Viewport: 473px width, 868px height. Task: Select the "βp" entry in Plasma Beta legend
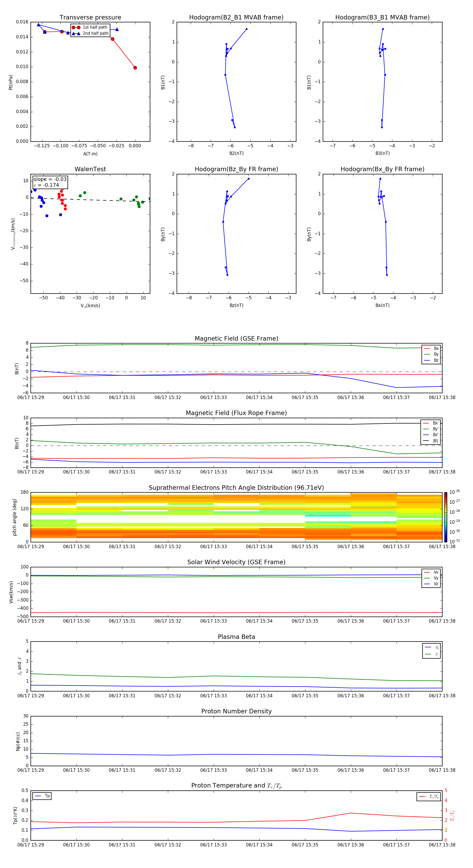click(x=431, y=647)
